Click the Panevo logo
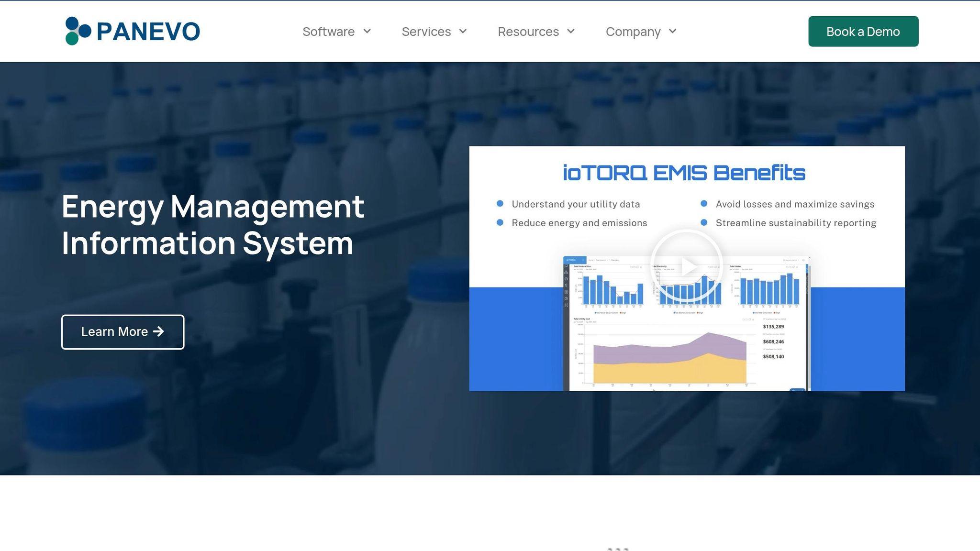Screen dimensions: 980x551 click(132, 31)
